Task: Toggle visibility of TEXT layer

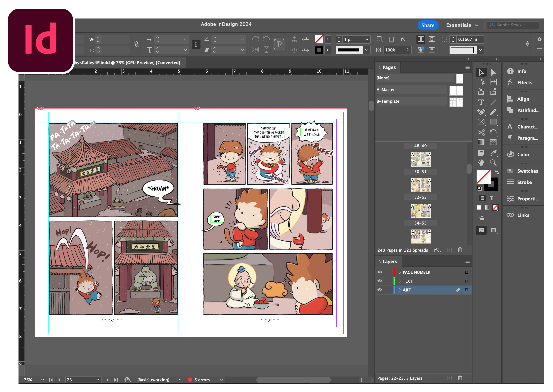Action: tap(380, 281)
